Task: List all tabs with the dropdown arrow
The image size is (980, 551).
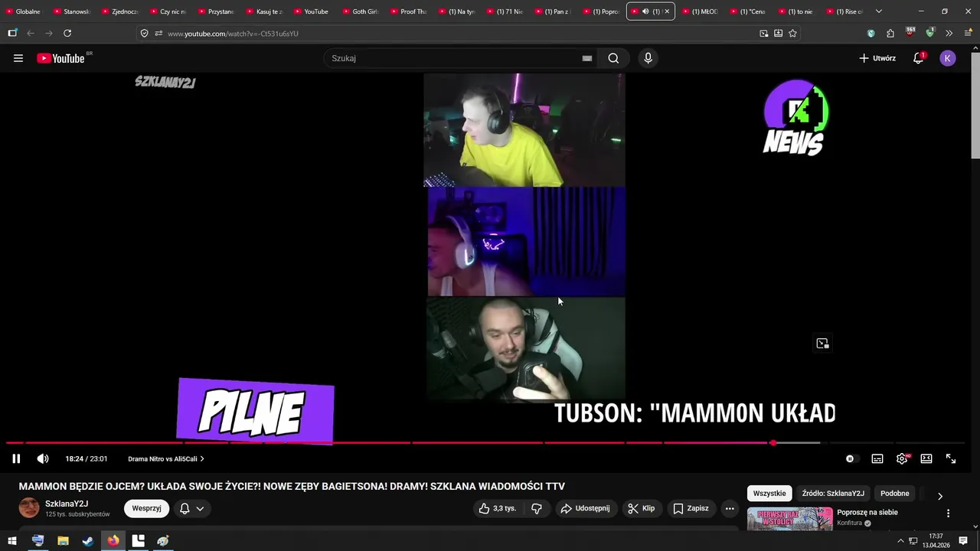Action: coord(878,11)
